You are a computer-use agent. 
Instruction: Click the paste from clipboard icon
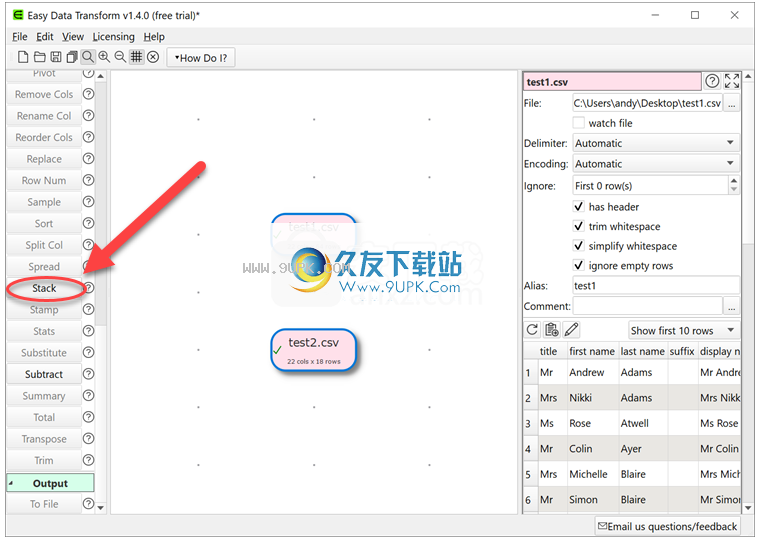coord(552,330)
